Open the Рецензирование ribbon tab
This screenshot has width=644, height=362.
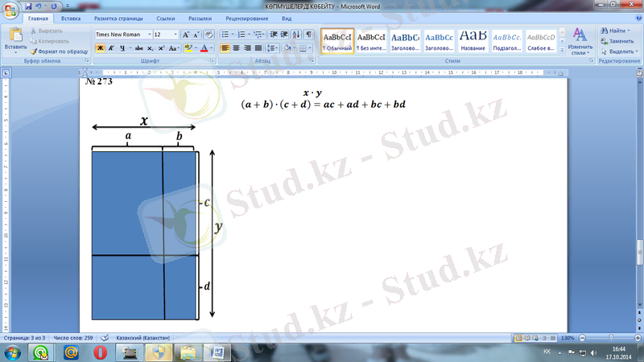tap(247, 18)
